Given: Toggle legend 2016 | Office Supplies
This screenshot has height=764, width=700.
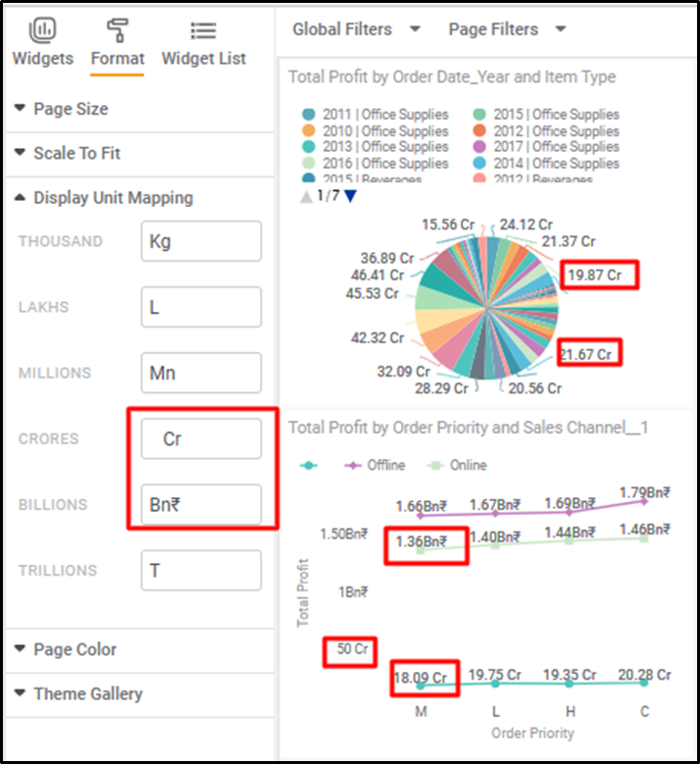Looking at the screenshot, I should click(375, 163).
